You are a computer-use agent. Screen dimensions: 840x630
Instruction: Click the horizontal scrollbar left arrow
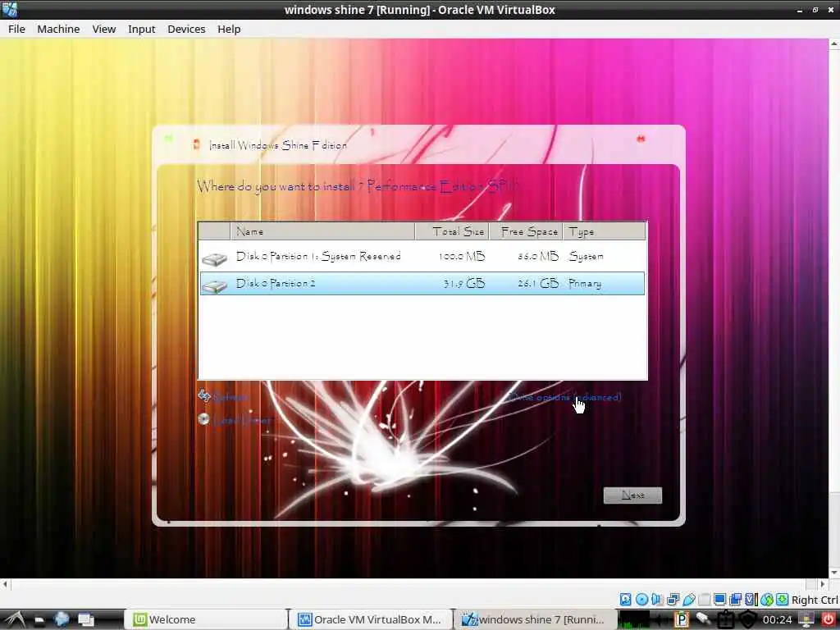5,584
